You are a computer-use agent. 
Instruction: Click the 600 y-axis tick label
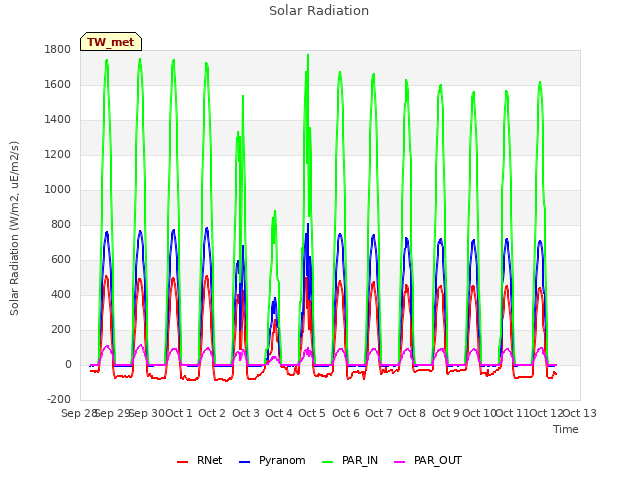coord(61,260)
